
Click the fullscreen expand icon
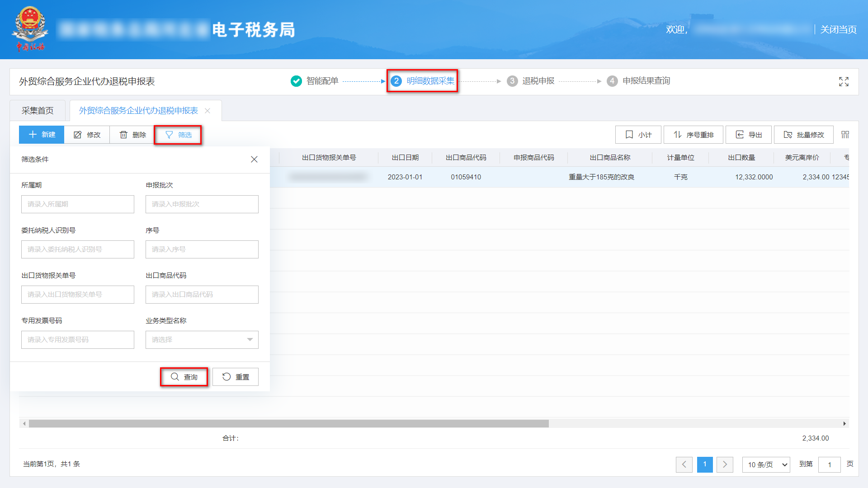[844, 81]
